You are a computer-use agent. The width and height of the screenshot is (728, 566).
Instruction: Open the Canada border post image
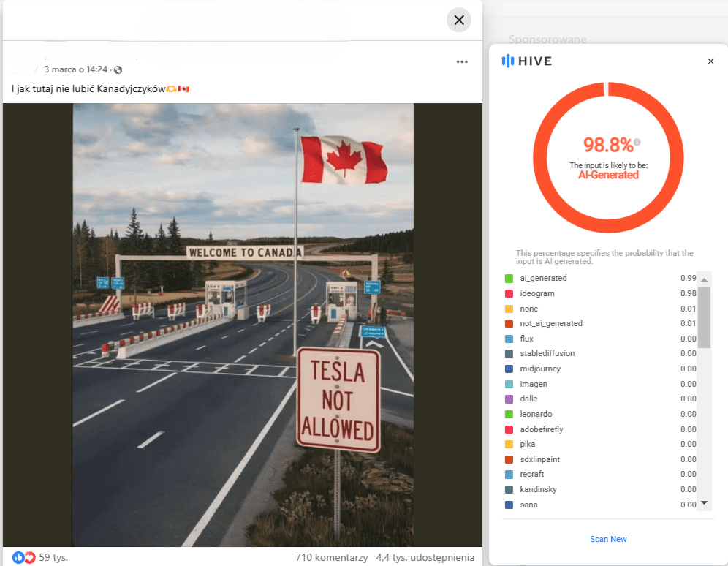pos(243,325)
